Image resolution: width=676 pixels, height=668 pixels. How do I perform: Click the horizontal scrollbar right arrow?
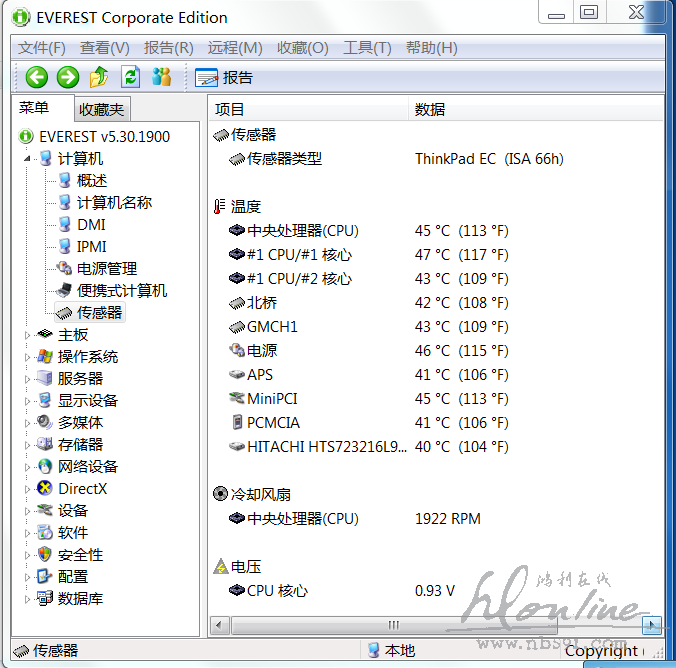coord(651,625)
